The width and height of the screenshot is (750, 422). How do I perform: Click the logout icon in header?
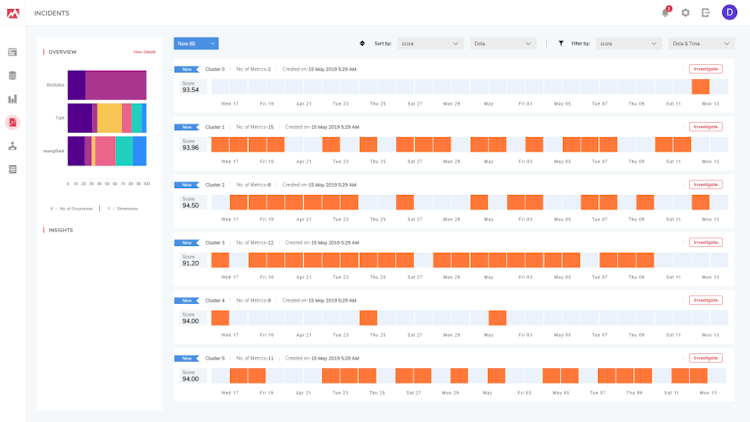[706, 12]
